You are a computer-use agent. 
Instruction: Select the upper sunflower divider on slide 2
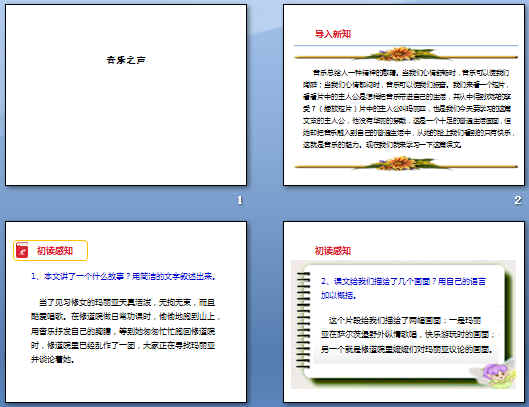[406, 54]
